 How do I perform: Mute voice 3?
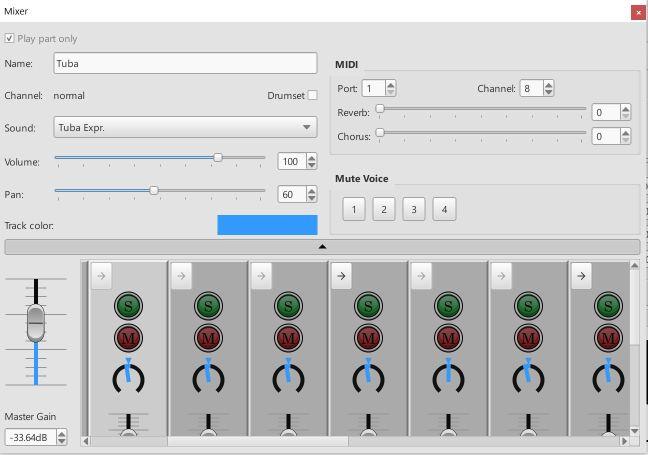pos(414,209)
